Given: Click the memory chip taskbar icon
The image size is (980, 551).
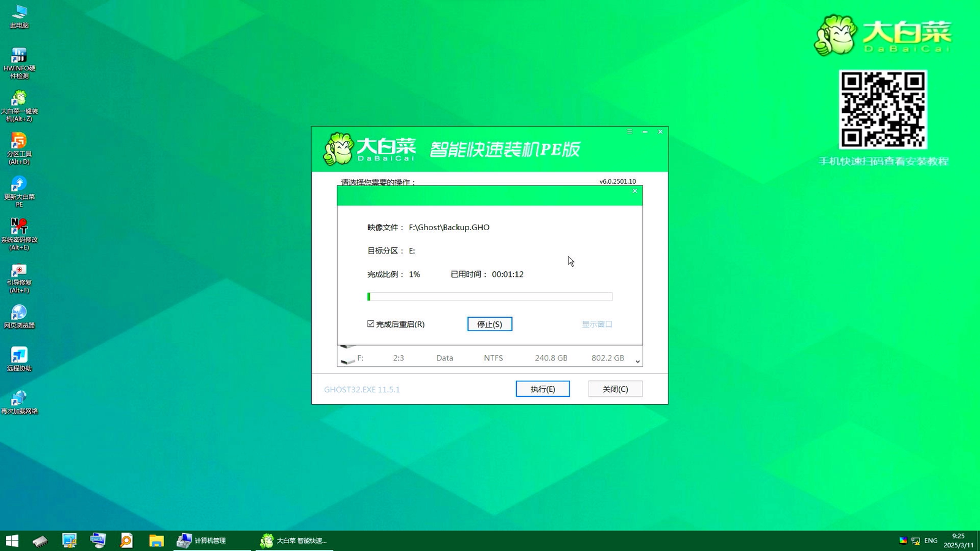Looking at the screenshot, I should pos(40,541).
